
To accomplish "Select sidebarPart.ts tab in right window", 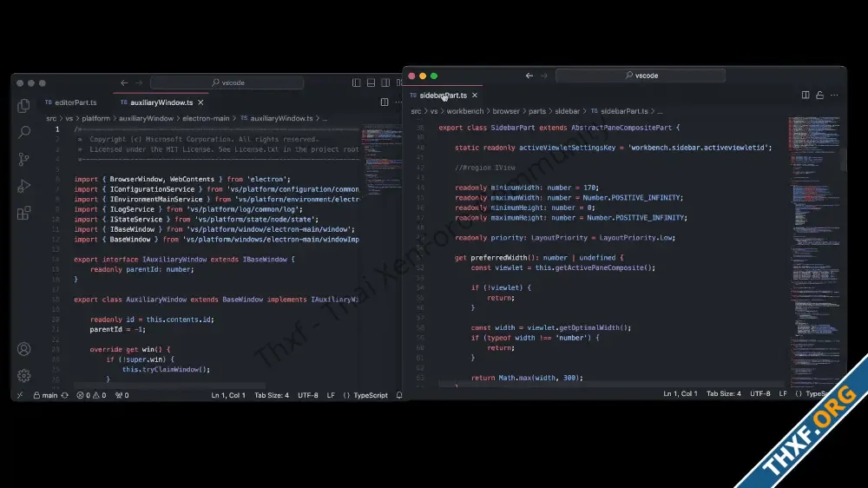I will 444,96.
